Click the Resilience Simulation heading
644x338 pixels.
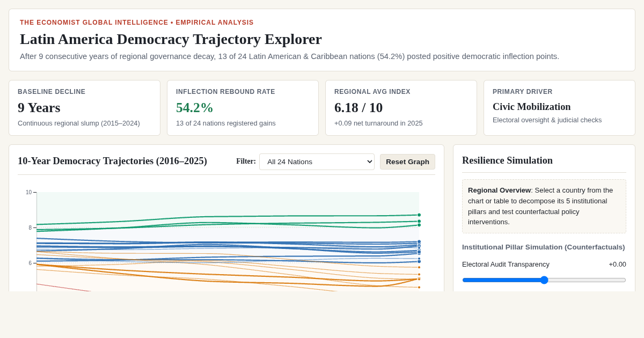pyautogui.click(x=507, y=160)
